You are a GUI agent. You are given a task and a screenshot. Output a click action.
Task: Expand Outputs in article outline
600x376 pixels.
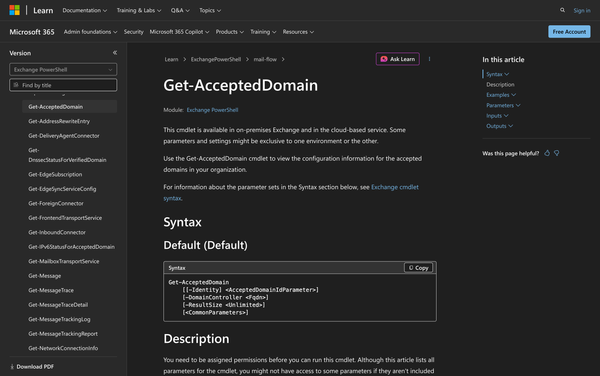click(499, 126)
